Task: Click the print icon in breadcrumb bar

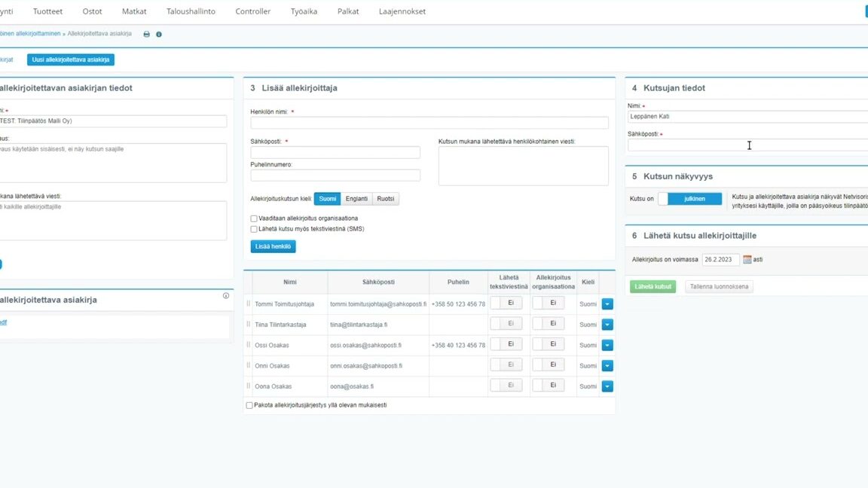Action: (x=146, y=35)
